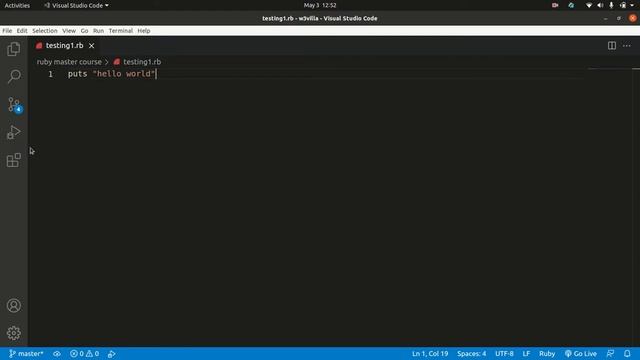Open the Accounts menu icon
The height and width of the screenshot is (360, 640).
(x=14, y=305)
